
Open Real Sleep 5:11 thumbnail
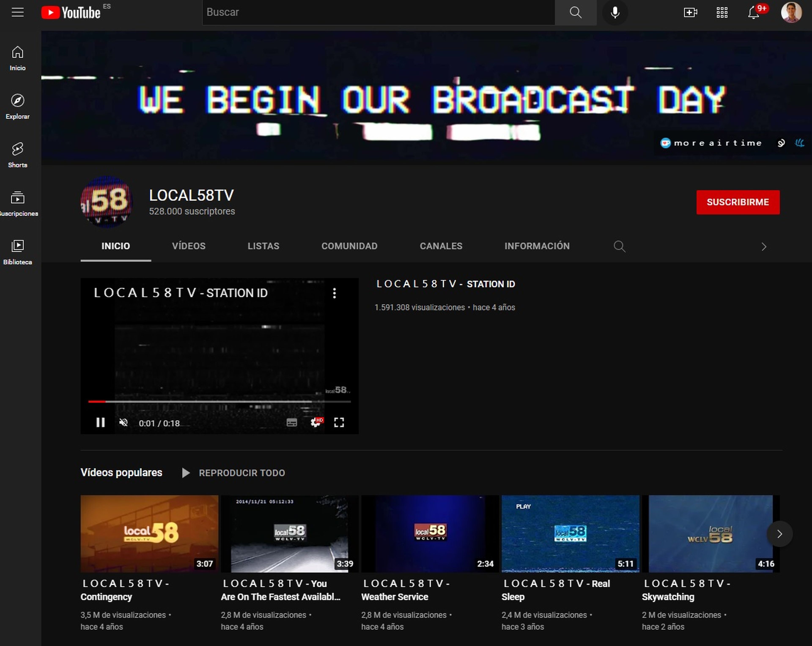tap(570, 534)
